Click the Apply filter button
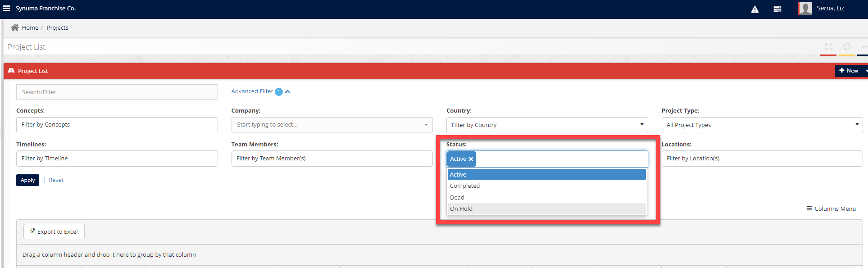Viewport: 868px width, 268px height. click(27, 180)
